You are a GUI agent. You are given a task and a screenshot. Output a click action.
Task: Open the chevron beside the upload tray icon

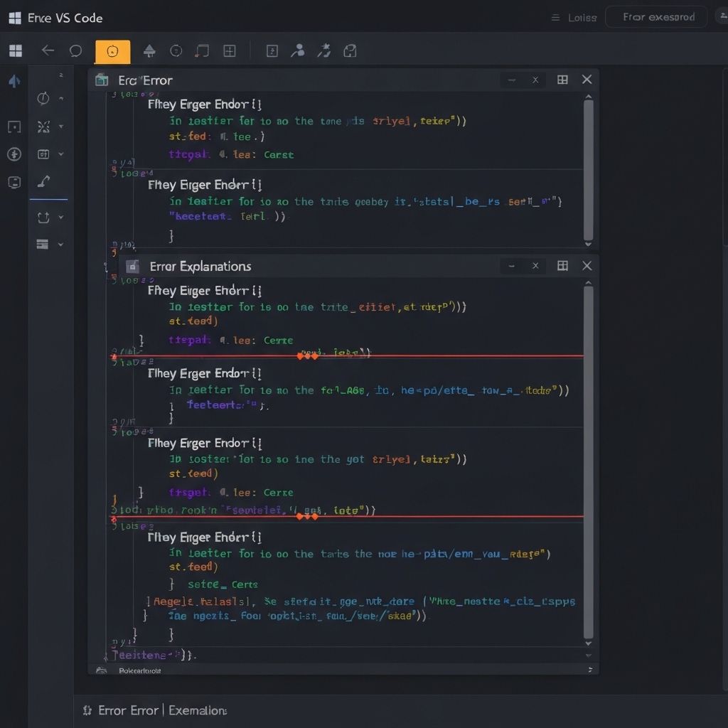[x=61, y=218]
